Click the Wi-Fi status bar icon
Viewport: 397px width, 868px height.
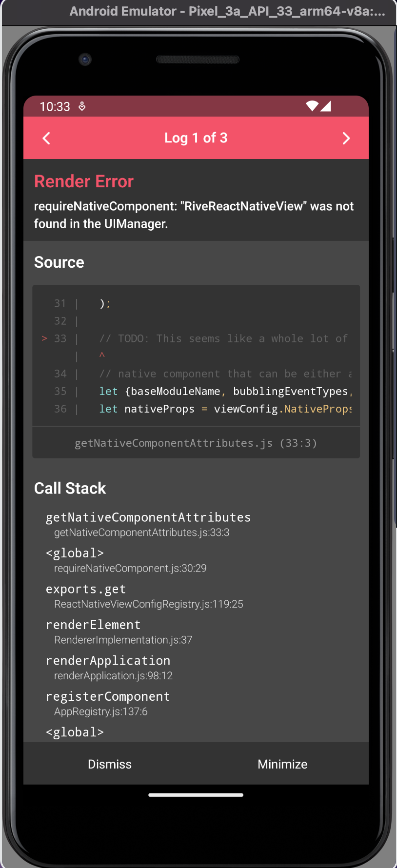pos(312,106)
